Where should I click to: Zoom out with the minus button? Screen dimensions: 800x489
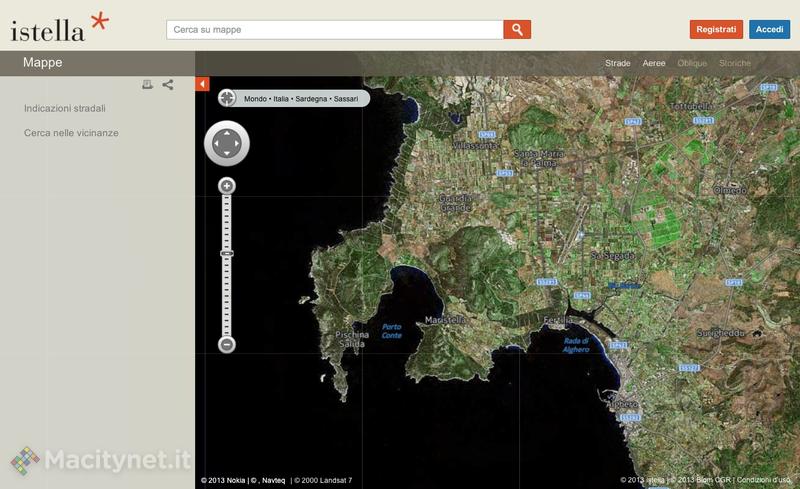point(227,345)
